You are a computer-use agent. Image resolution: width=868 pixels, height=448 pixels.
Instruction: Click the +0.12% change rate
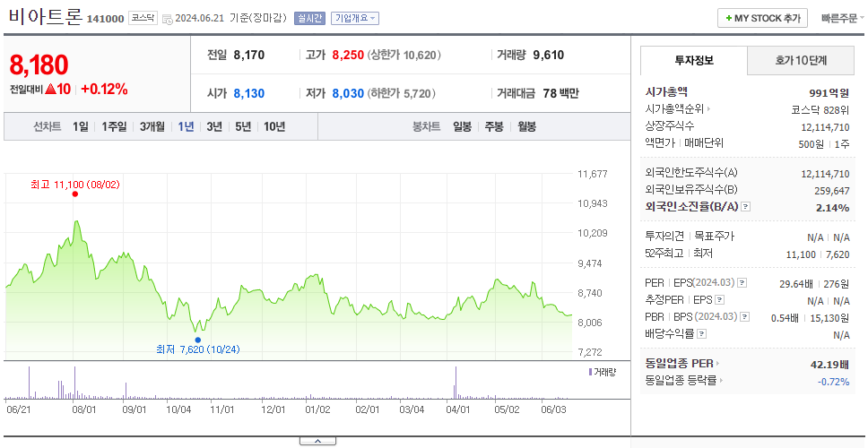[x=104, y=89]
